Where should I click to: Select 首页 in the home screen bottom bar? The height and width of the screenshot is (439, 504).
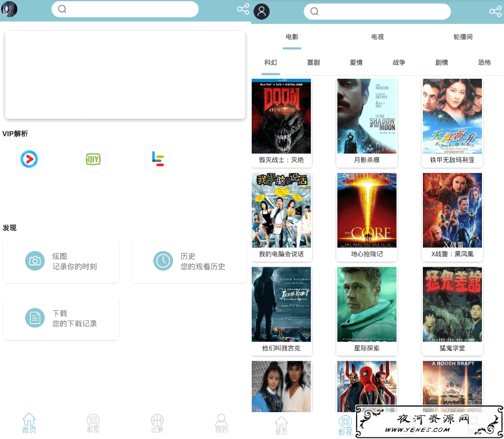(29, 423)
